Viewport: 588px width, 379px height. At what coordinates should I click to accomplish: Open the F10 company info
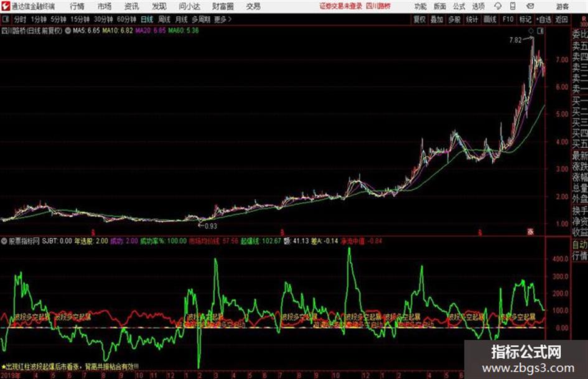508,19
